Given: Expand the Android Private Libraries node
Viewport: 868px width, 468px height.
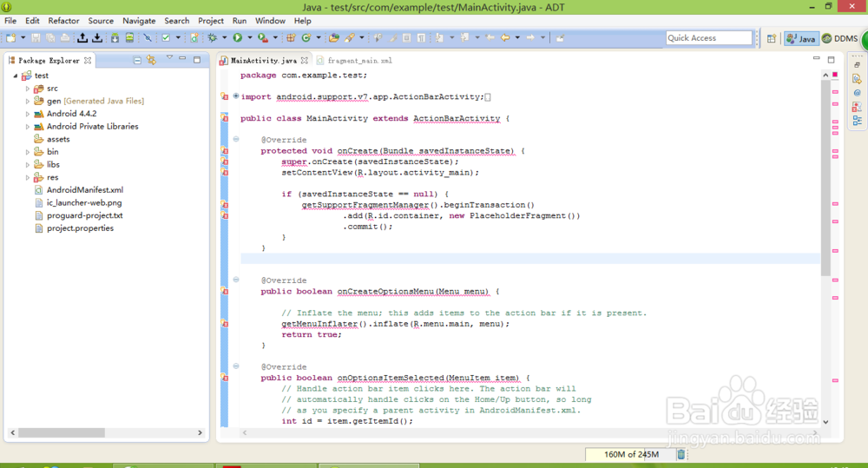Looking at the screenshot, I should (27, 126).
